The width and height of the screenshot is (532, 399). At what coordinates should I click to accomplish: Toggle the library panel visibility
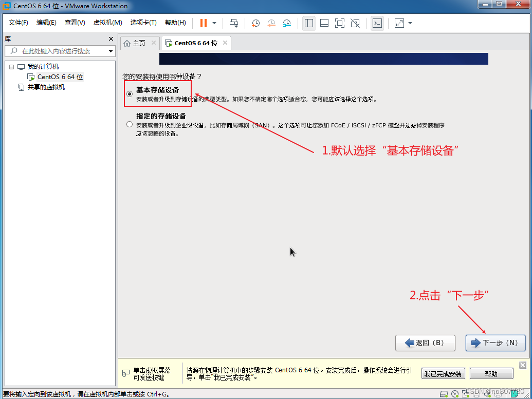point(309,23)
